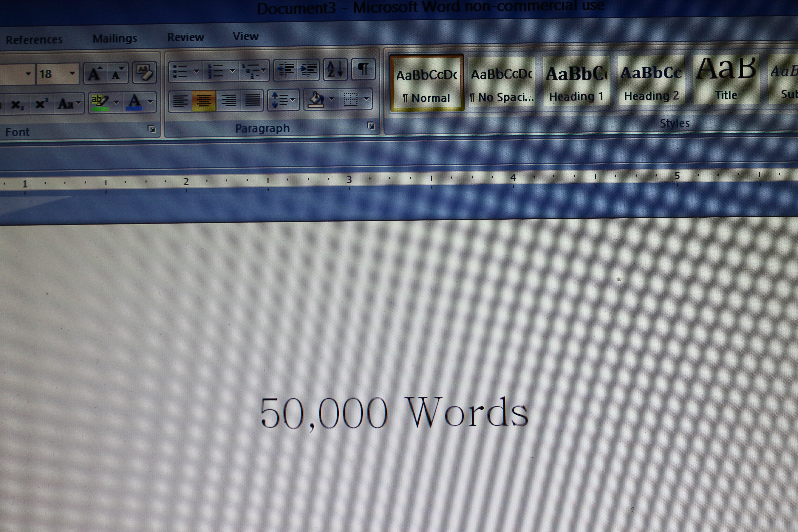Toggle Show/Hide paragraph marks
The image size is (798, 532).
point(363,69)
